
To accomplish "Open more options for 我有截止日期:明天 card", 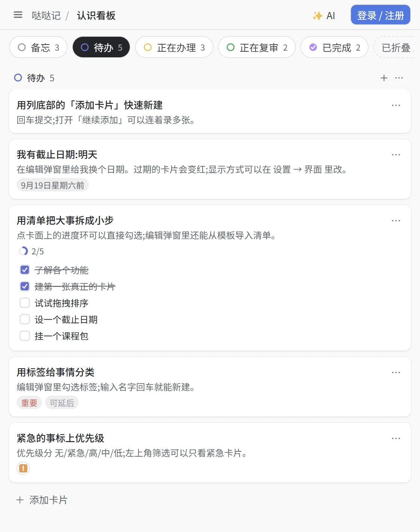I will pos(396,155).
